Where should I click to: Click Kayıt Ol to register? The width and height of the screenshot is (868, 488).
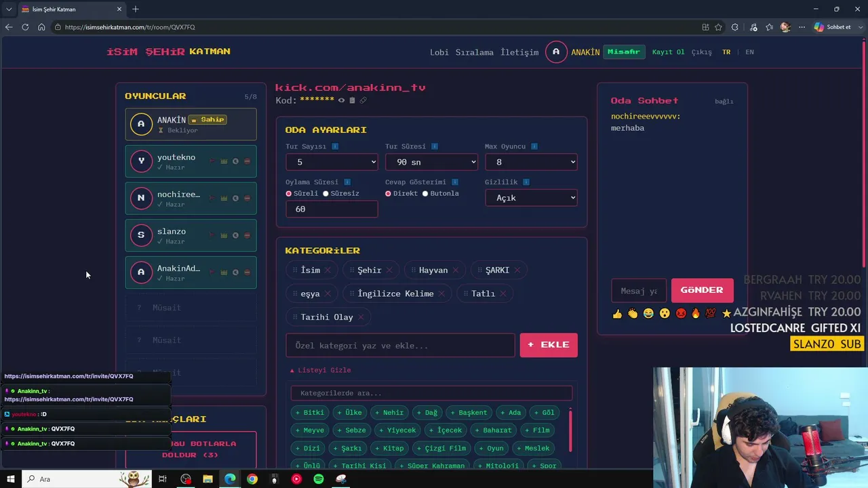tap(669, 52)
